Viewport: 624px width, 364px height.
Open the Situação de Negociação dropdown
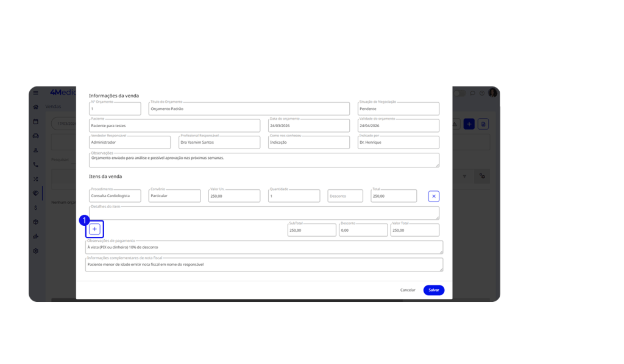click(398, 109)
